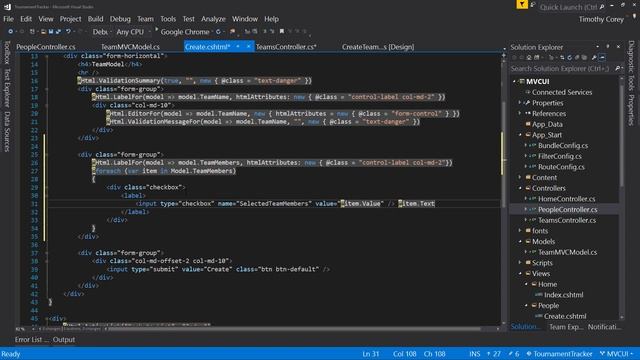Toggle a bookmark using the toolbar bookmark icon
Viewport: 640px width, 360px height.
[x=282, y=31]
